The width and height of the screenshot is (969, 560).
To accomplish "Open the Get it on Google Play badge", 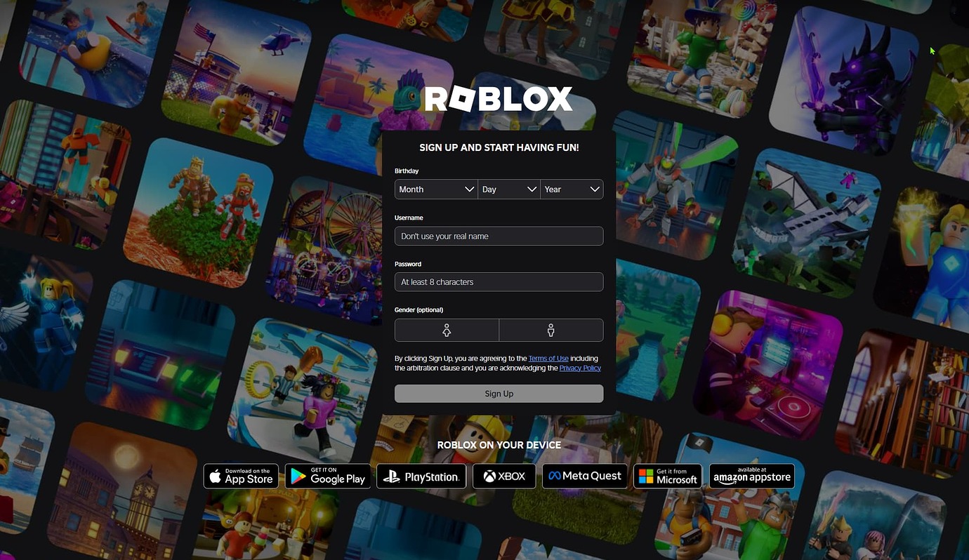I will [x=328, y=476].
